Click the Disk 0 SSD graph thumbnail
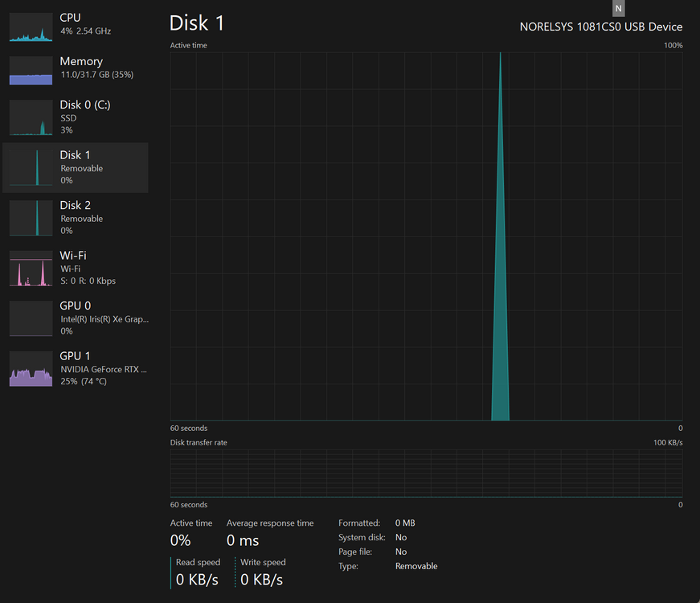The height and width of the screenshot is (603, 700). tap(31, 117)
